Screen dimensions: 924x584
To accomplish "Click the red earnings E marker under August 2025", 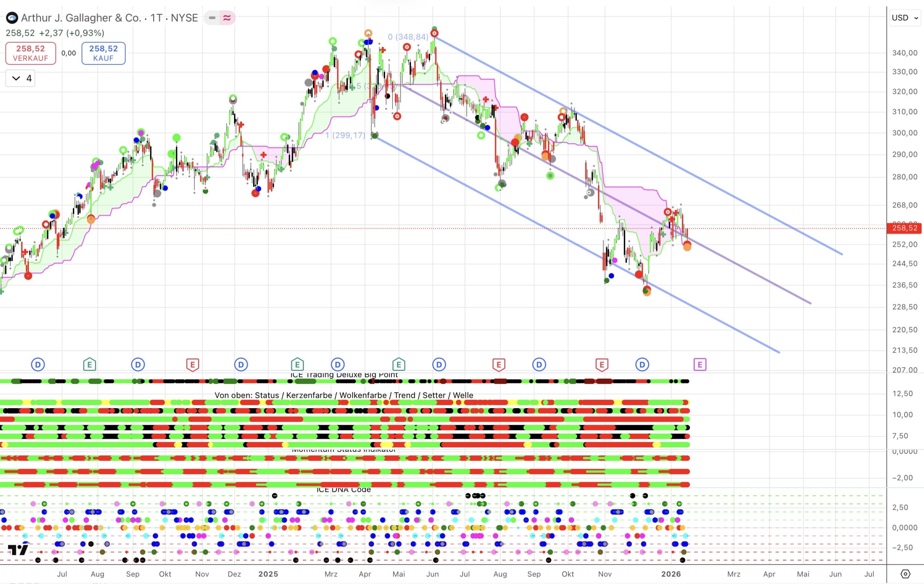I will (499, 364).
